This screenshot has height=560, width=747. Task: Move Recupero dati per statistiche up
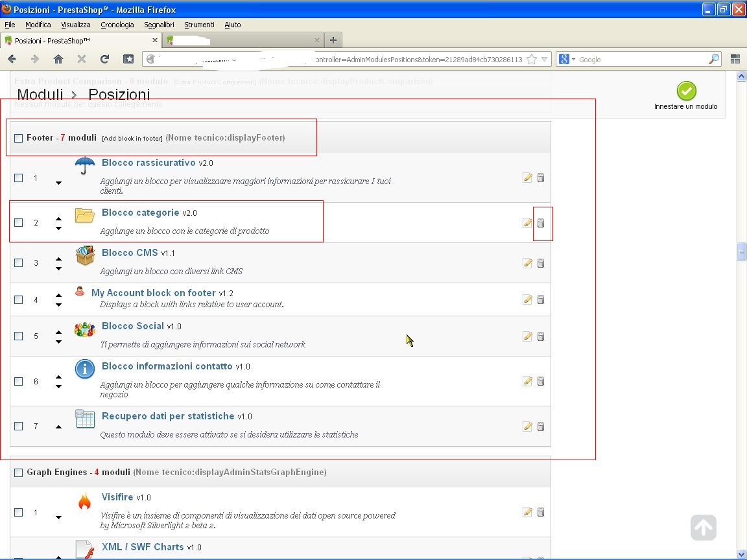[x=58, y=426]
